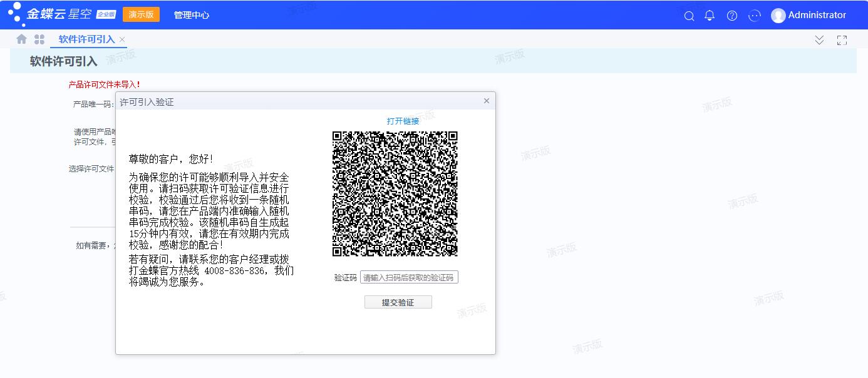The width and height of the screenshot is (868, 378).
Task: Go to home via the house icon
Action: click(21, 39)
